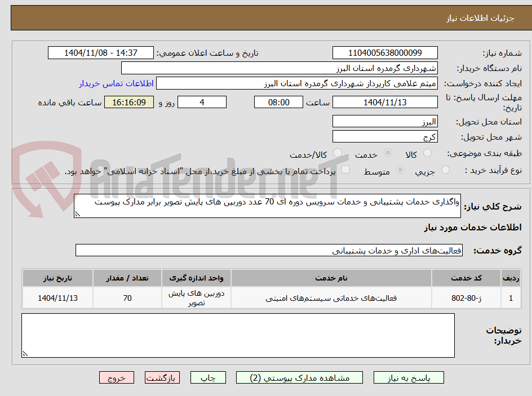Click the deadline hour 08:00 field
This screenshot has height=396, width=532.
pyautogui.click(x=278, y=102)
